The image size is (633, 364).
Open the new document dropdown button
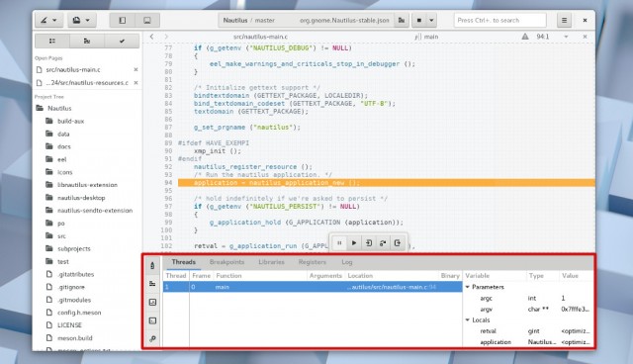(x=81, y=20)
